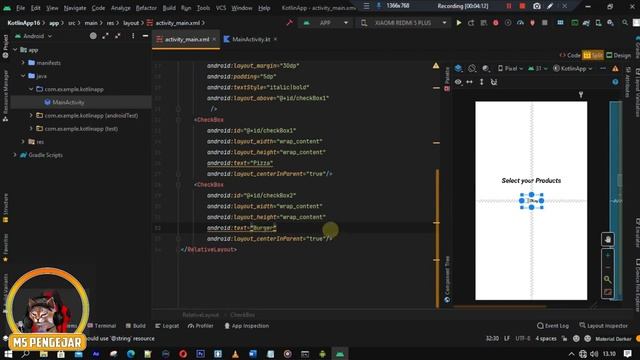Screen dimensions: 640x360
Task: Open the night mode selector icon
Action: [486, 68]
